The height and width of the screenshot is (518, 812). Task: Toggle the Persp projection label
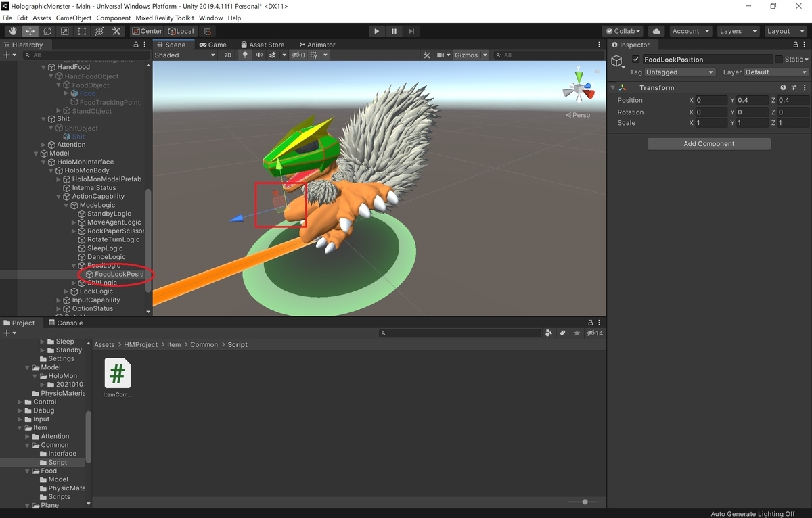pyautogui.click(x=578, y=115)
